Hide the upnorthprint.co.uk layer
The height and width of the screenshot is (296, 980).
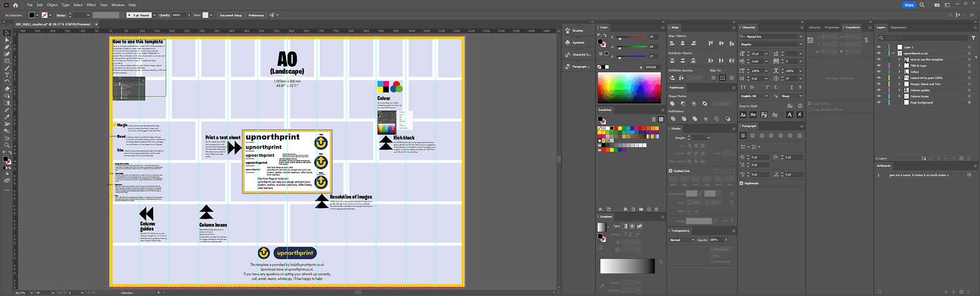tap(879, 53)
